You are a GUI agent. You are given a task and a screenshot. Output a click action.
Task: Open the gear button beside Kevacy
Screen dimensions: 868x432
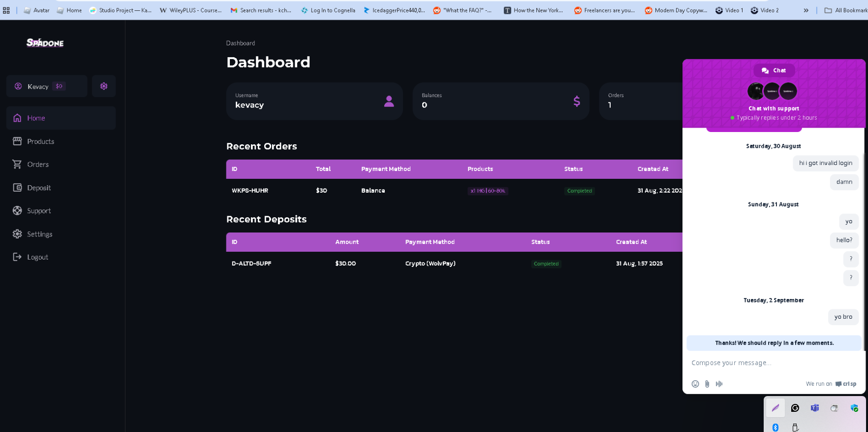pyautogui.click(x=104, y=86)
